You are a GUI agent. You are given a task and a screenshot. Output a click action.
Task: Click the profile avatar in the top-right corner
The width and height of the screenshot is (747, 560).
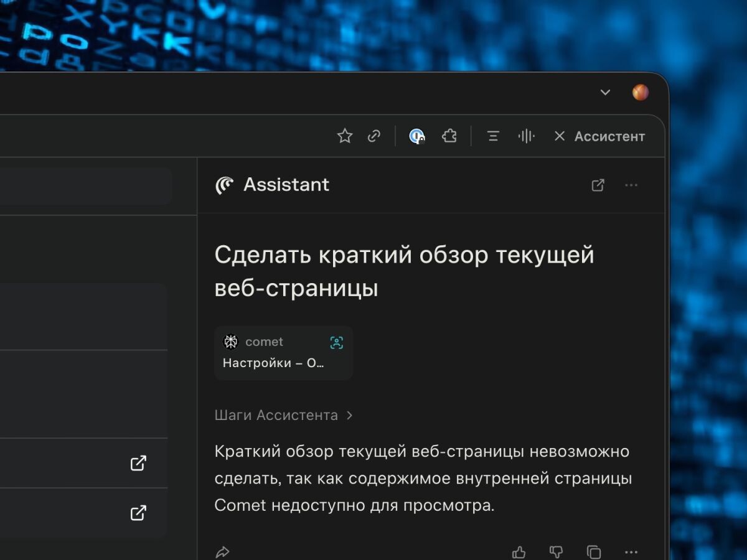pyautogui.click(x=641, y=92)
